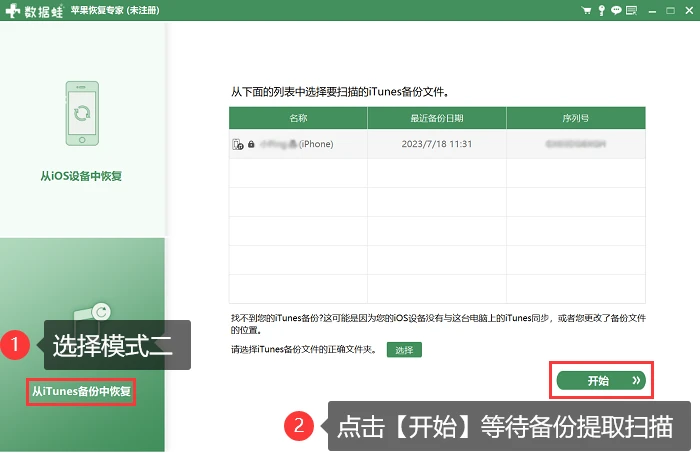Minimize the application window

click(x=652, y=11)
